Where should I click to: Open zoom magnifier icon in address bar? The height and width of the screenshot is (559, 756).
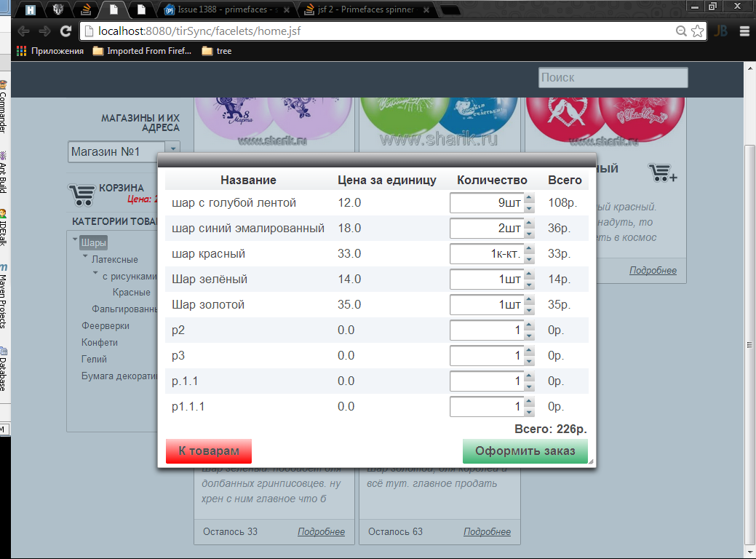pos(681,31)
